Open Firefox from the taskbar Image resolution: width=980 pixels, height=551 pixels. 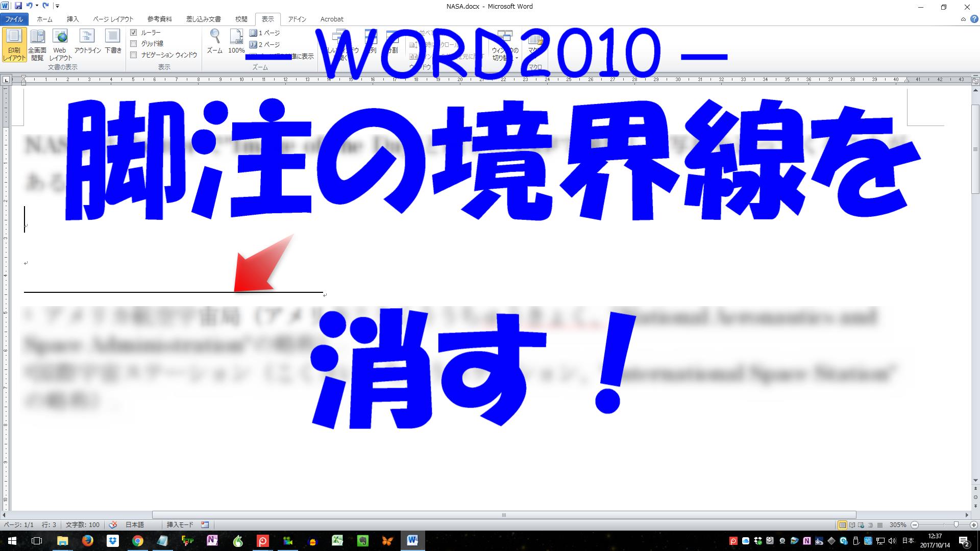click(87, 541)
